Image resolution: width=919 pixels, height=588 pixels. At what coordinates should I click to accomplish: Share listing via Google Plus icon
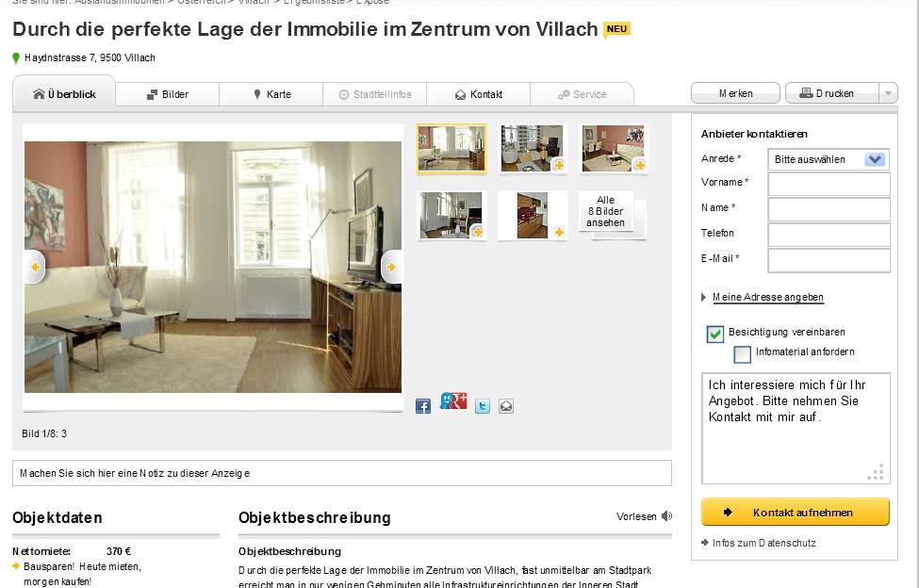453,400
